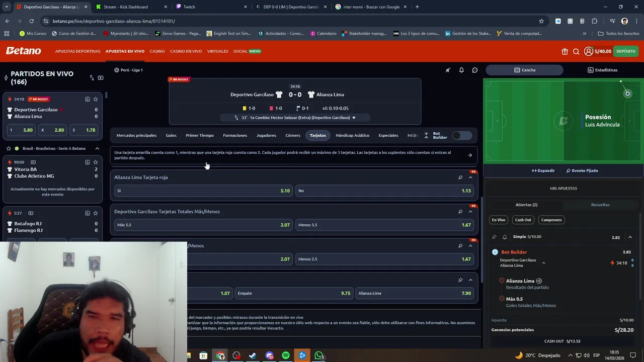644x362 pixels.
Task: Collapse the market with Menos 2.5 option
Action: click(x=470, y=246)
